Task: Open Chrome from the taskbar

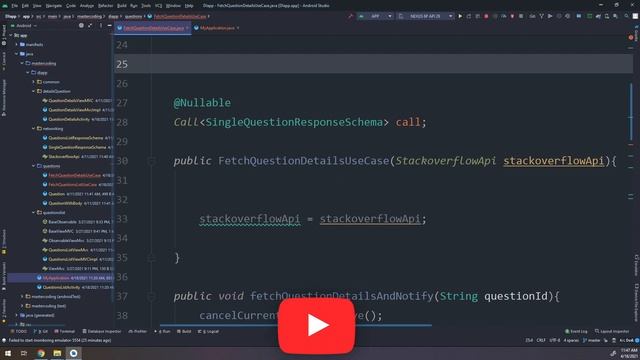Action: click(x=40, y=353)
